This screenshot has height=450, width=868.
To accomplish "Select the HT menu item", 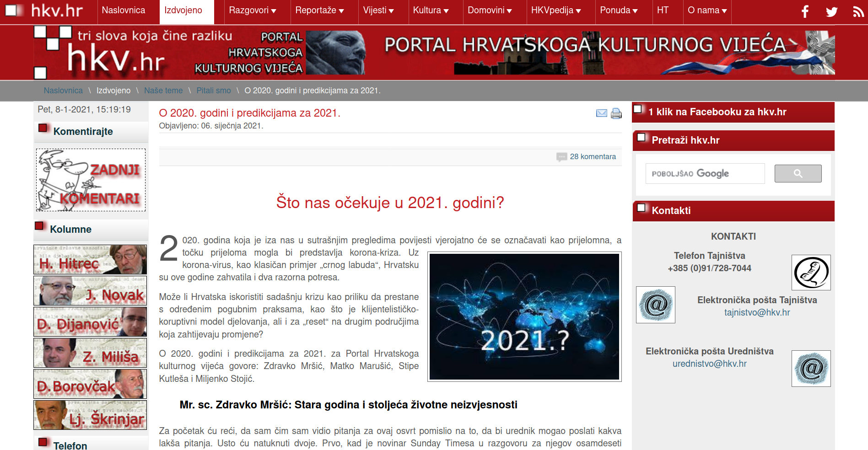I will (662, 11).
